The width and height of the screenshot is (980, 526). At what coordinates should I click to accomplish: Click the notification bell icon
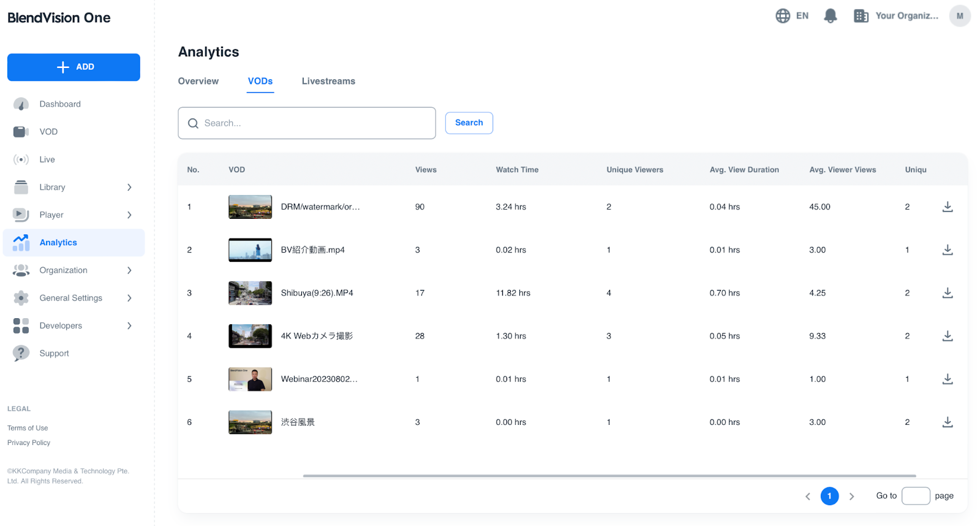[x=830, y=16]
